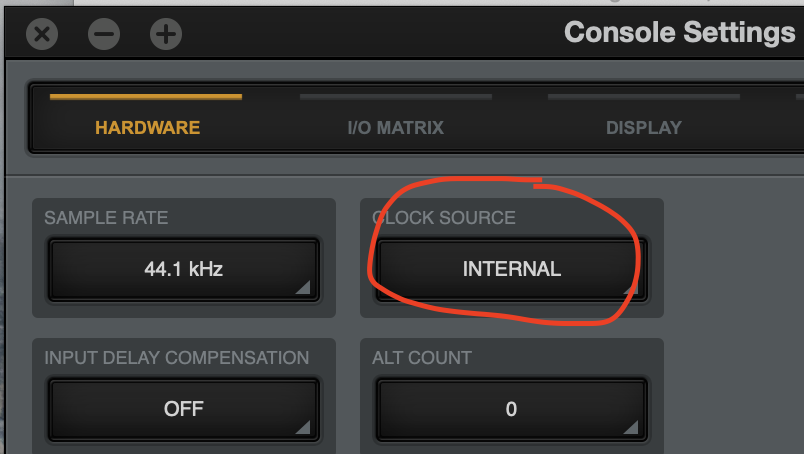
Task: Open the ALT Count dropdown showing 0
Action: pyautogui.click(x=511, y=409)
